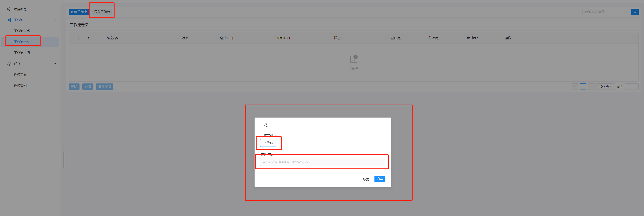Viewport: 644px width, 216px height.
Task: Open 工作流关系 in sidebar
Action: pos(22,31)
